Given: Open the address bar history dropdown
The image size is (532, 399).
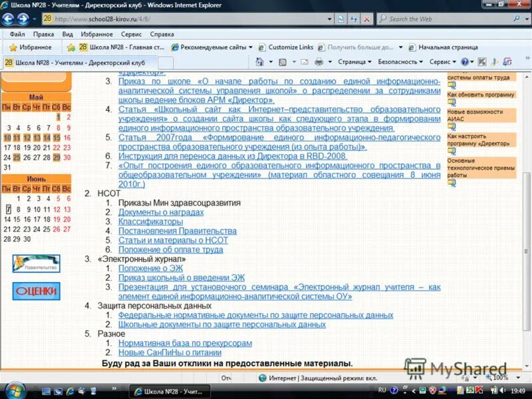Looking at the screenshot, I should 329,19.
